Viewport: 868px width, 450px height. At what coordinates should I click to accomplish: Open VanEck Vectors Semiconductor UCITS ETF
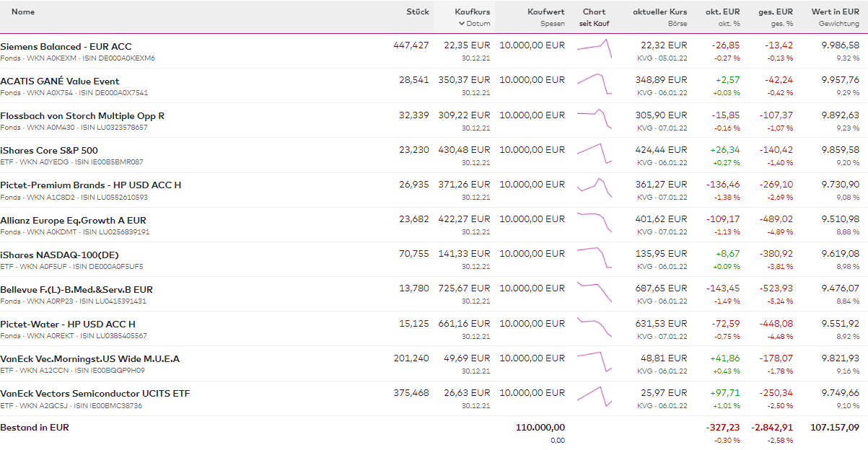[95, 394]
